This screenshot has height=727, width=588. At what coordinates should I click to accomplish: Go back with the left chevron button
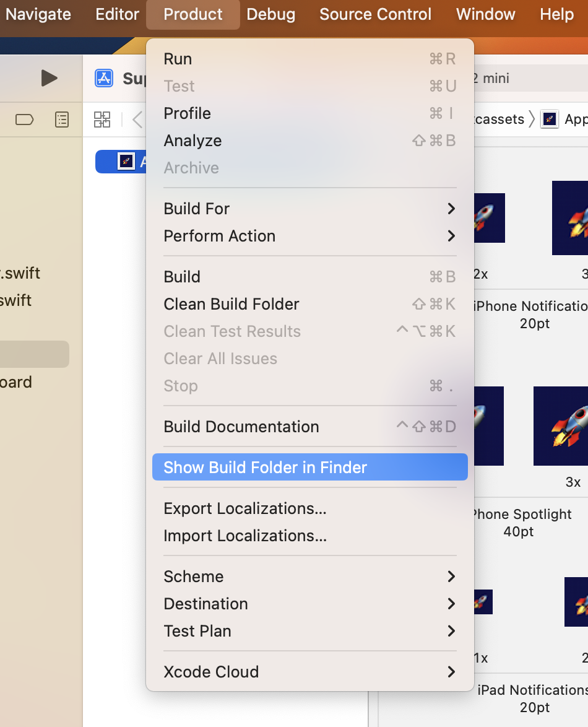coord(137,120)
